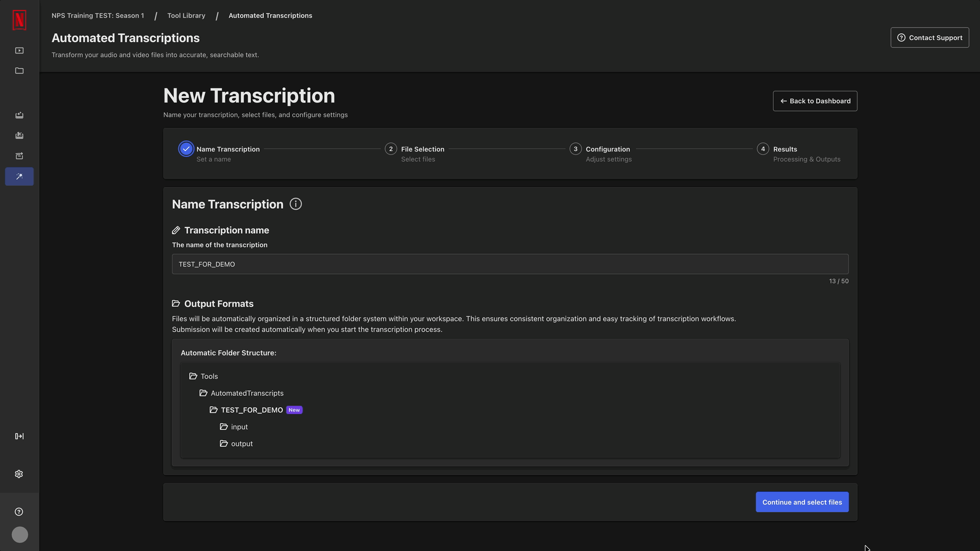Click the Transcription name input field
980x551 pixels.
click(510, 264)
